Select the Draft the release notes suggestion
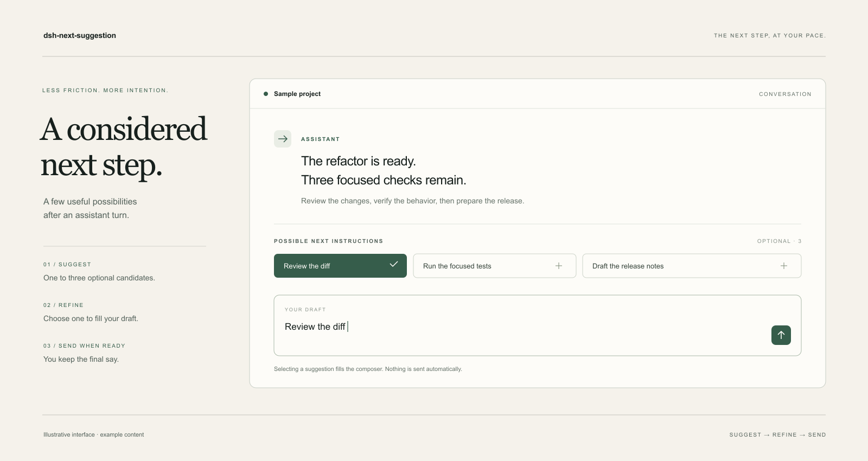 coord(692,266)
